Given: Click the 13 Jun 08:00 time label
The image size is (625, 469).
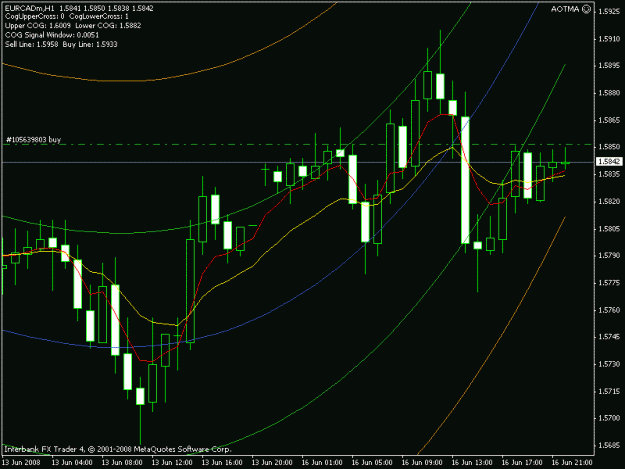Looking at the screenshot, I should tap(122, 463).
